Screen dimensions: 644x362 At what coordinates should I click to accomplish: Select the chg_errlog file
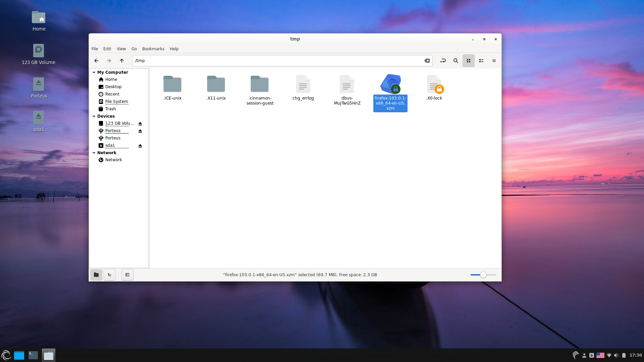(303, 88)
